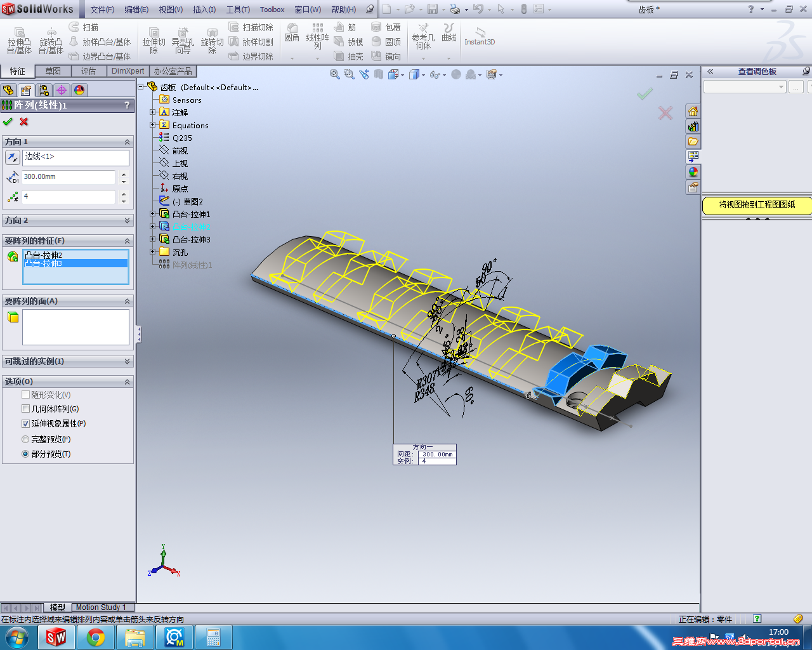Image resolution: width=812 pixels, height=650 pixels.
Task: Select the 线性阵列 linear pattern tool
Action: tap(317, 37)
